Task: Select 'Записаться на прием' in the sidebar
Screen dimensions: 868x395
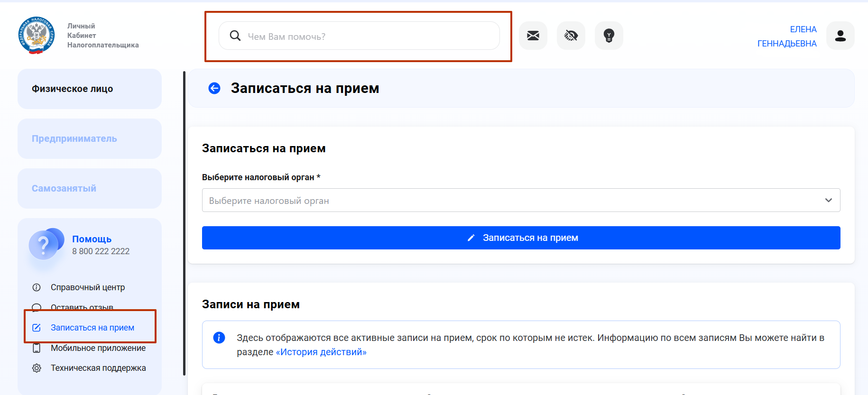Action: coord(92,328)
